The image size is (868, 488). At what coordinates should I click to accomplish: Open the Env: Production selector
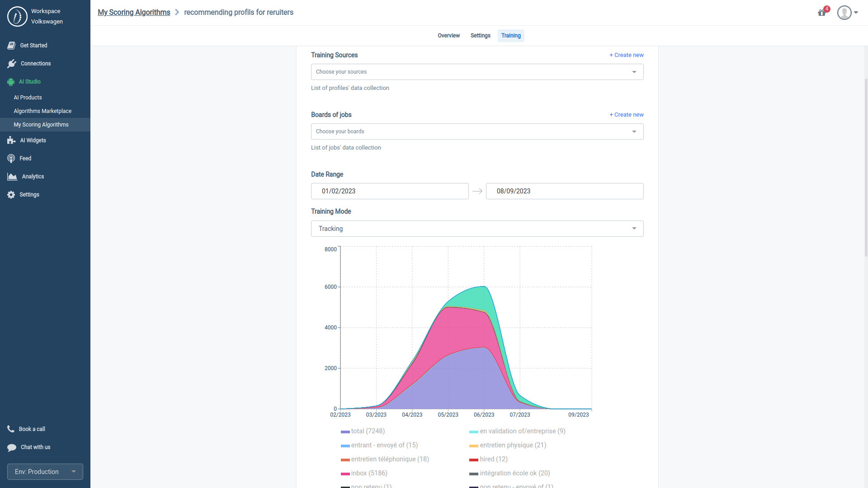point(45,471)
